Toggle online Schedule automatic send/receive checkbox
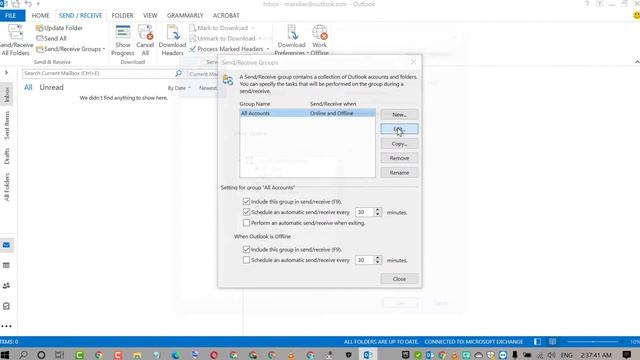Viewport: 640px width, 360px height. click(246, 212)
